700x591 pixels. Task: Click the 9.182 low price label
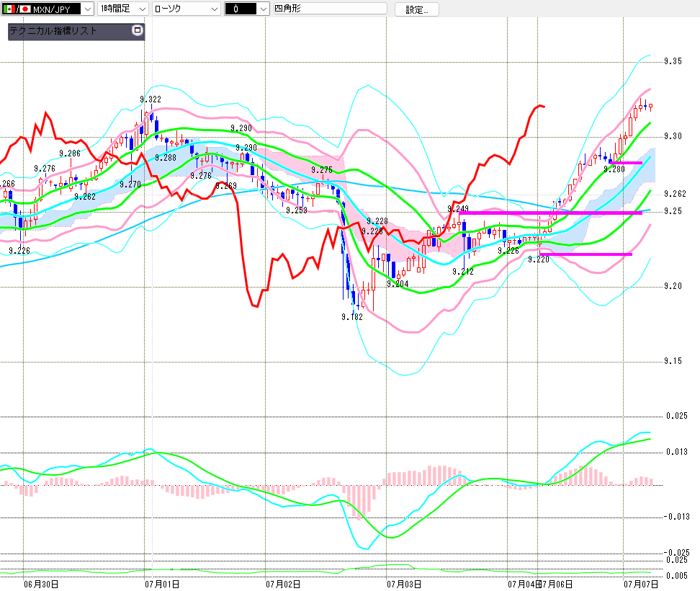click(x=352, y=317)
